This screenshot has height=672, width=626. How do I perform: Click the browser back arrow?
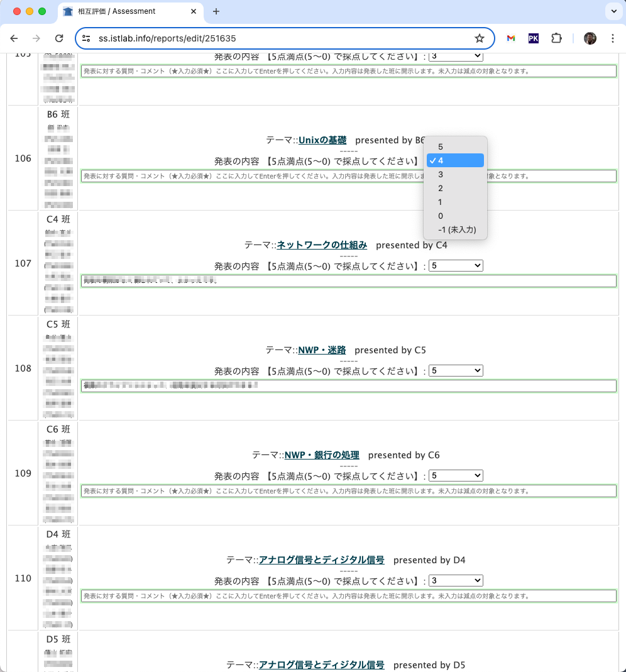pos(14,38)
